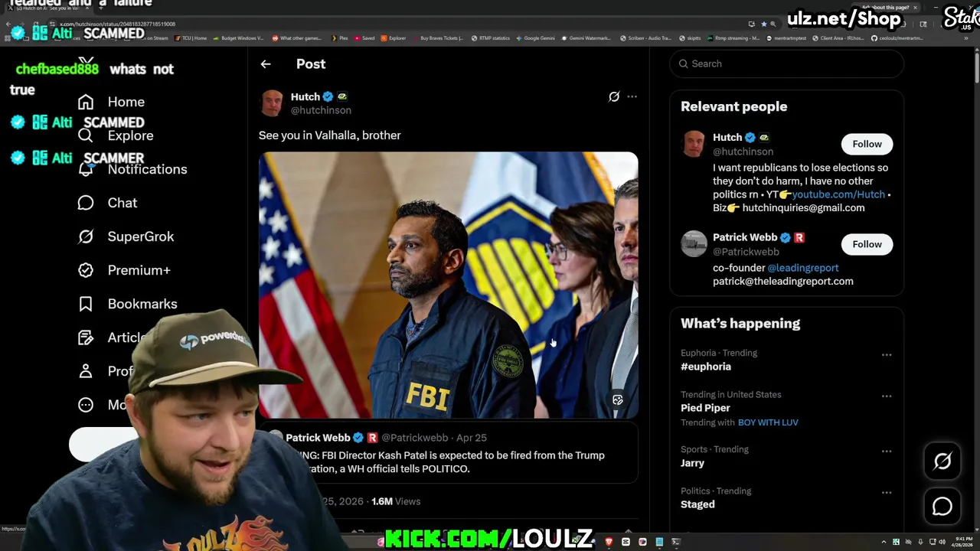Click the SuperGrok icon in sidebar

[86, 236]
